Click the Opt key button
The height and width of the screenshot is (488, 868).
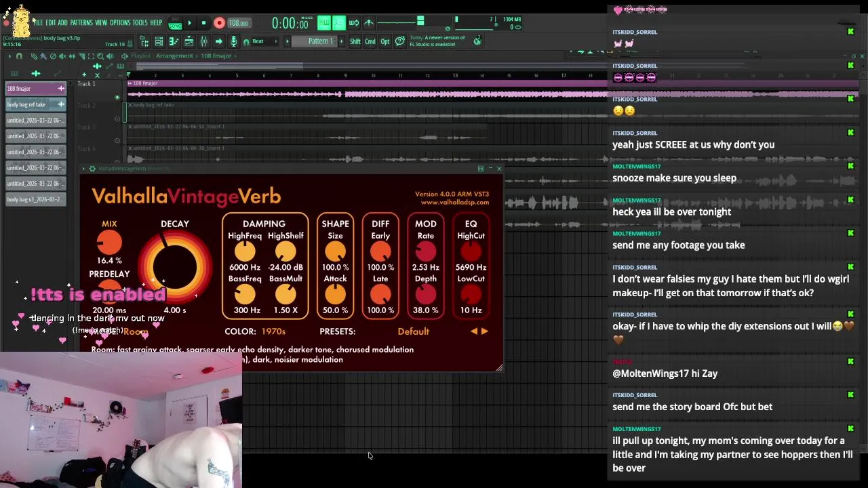coord(385,41)
